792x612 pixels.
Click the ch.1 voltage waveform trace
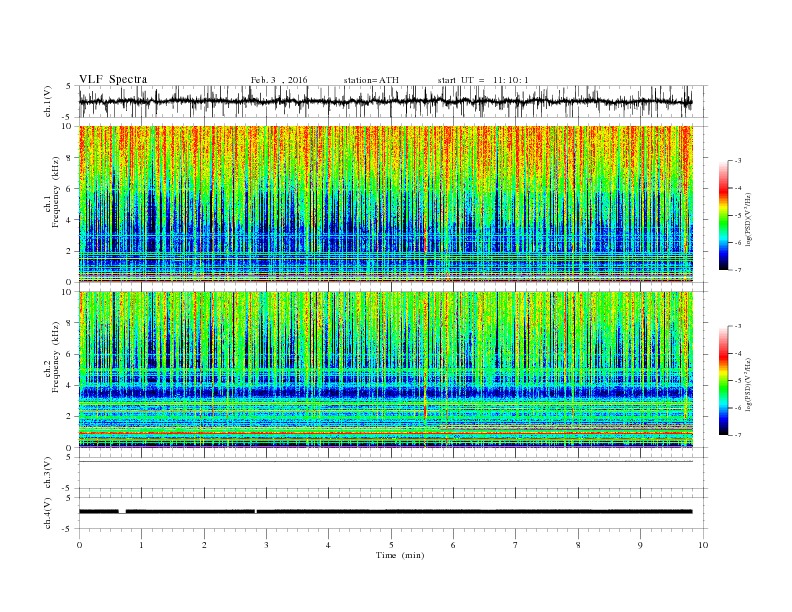point(385,101)
